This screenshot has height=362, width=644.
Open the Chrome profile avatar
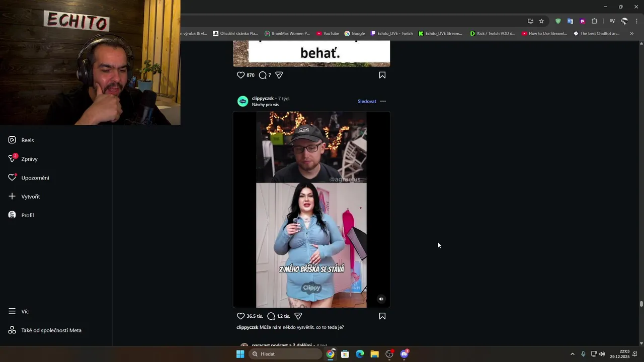coord(624,21)
